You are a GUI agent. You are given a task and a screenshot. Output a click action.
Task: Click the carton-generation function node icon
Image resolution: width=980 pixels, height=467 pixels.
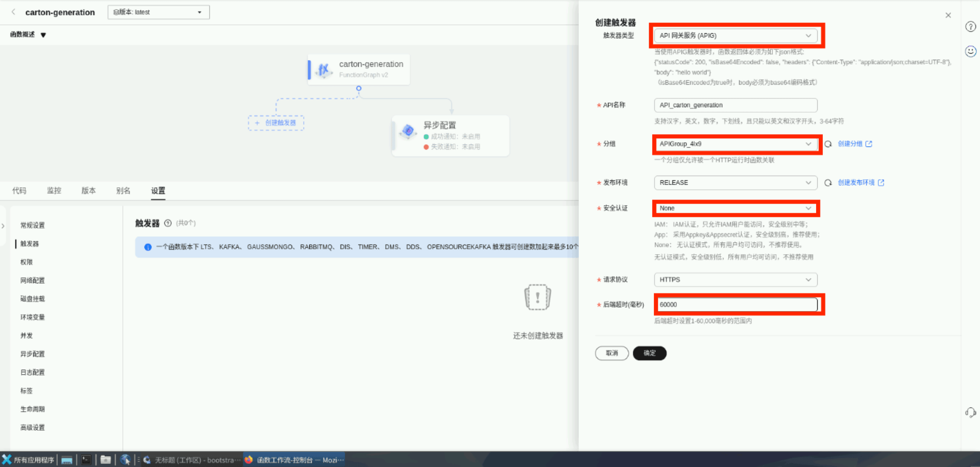click(x=323, y=70)
